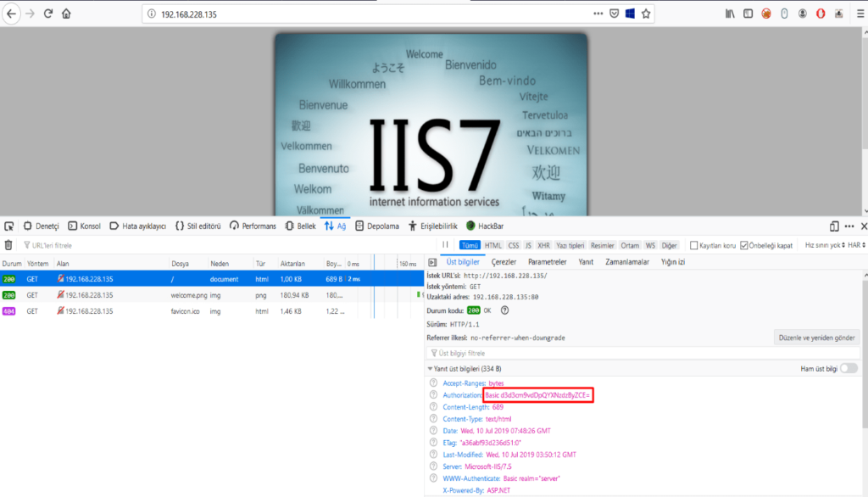
Task: Open the Hız sınırı yok throttling dropdown
Action: point(825,245)
